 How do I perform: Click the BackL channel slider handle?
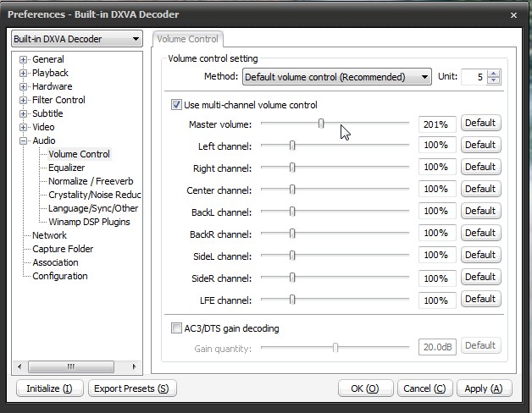[292, 212]
